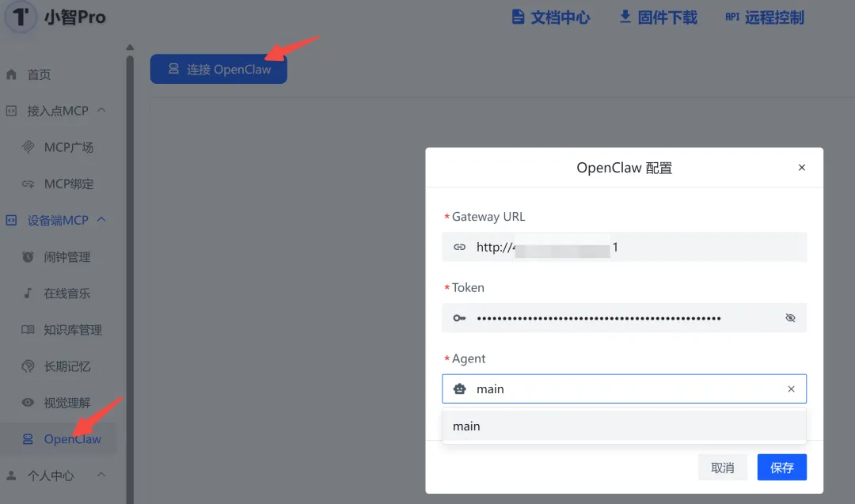Image resolution: width=855 pixels, height=504 pixels.
Task: Click the Gateway URL label
Action: tap(488, 216)
